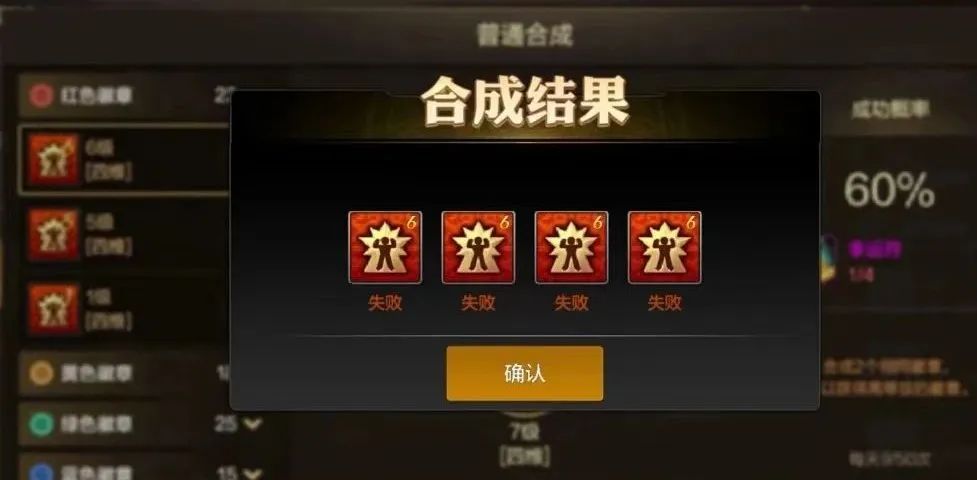Screen dimensions: 977x480
Task: Tap the 7级 target emblem label below dialog
Action: tap(525, 430)
